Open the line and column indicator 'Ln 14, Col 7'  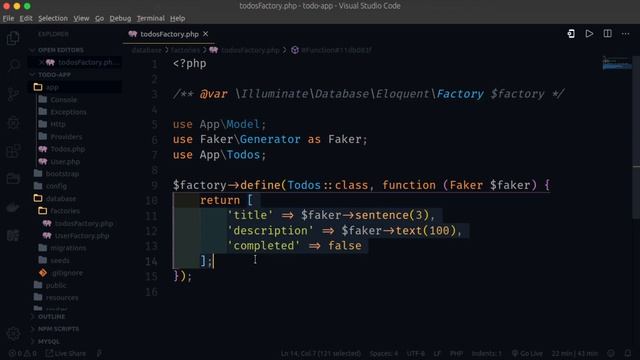pyautogui.click(x=321, y=353)
